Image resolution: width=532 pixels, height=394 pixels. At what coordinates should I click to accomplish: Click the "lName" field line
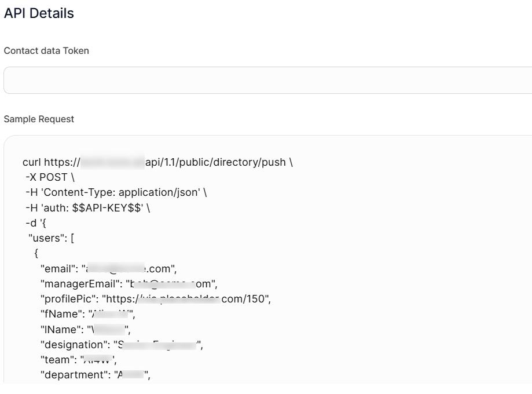click(86, 330)
